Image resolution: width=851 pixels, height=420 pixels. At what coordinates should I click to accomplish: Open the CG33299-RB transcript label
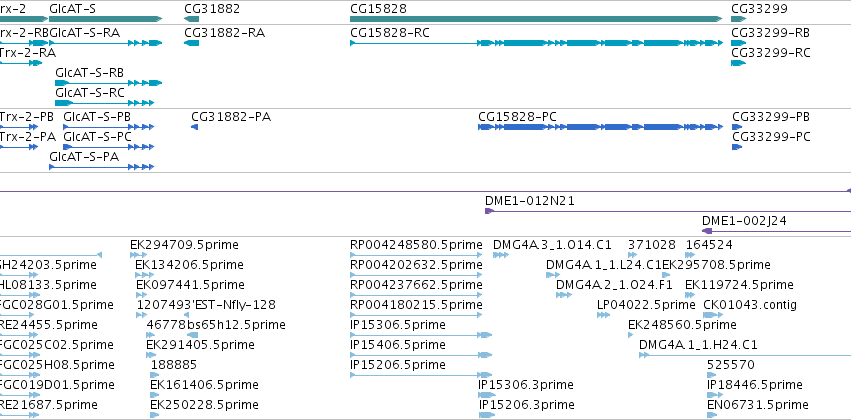pyautogui.click(x=770, y=33)
